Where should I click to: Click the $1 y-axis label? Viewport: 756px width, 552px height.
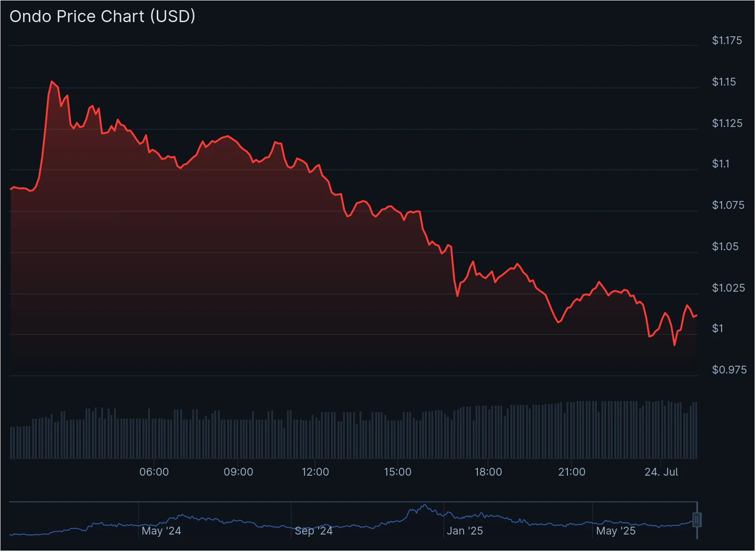tap(717, 328)
